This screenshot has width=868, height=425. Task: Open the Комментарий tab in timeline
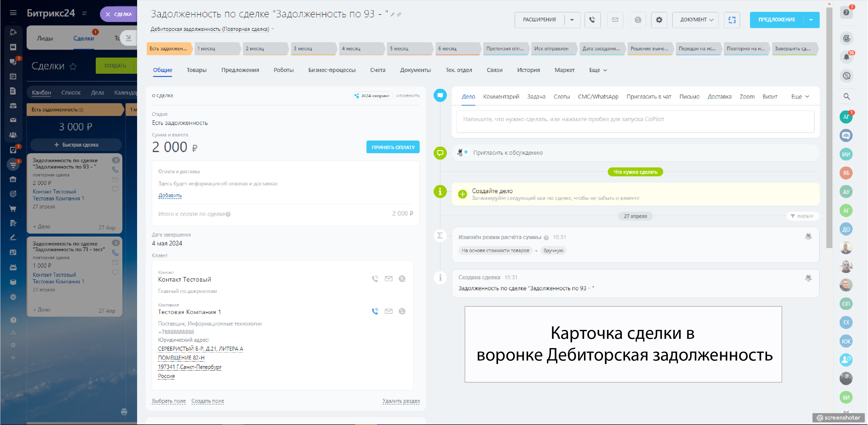(501, 97)
